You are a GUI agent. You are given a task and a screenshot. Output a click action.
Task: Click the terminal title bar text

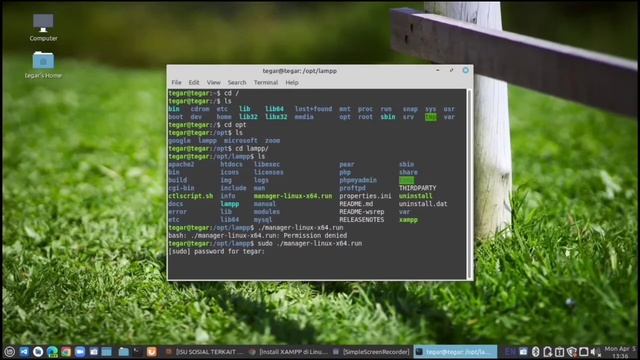click(x=300, y=71)
